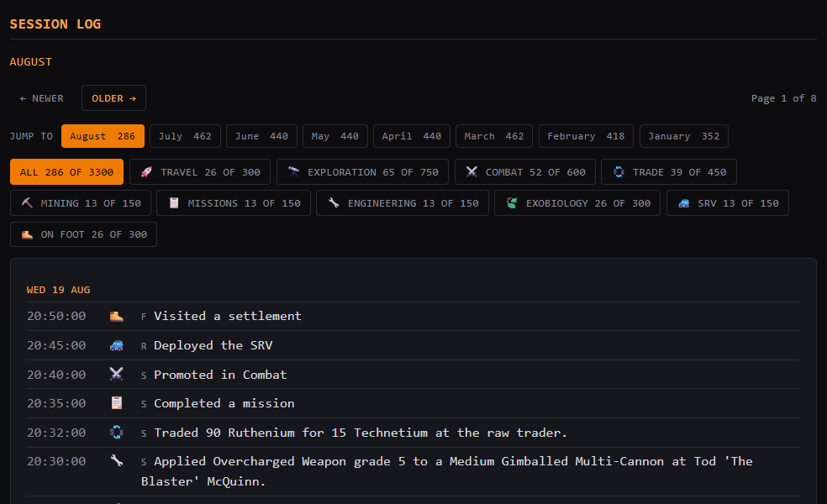Click clipboard icon beside Completed a mission
The image size is (827, 504).
pos(117,403)
